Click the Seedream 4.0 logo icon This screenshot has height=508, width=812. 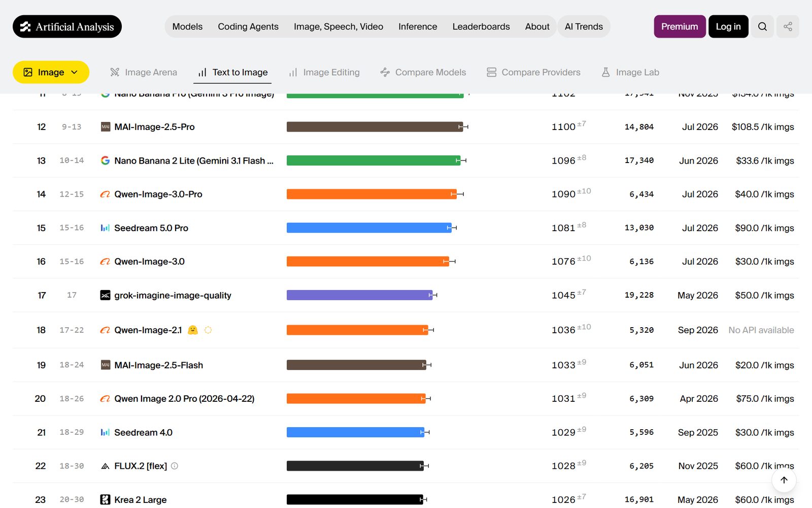point(105,432)
